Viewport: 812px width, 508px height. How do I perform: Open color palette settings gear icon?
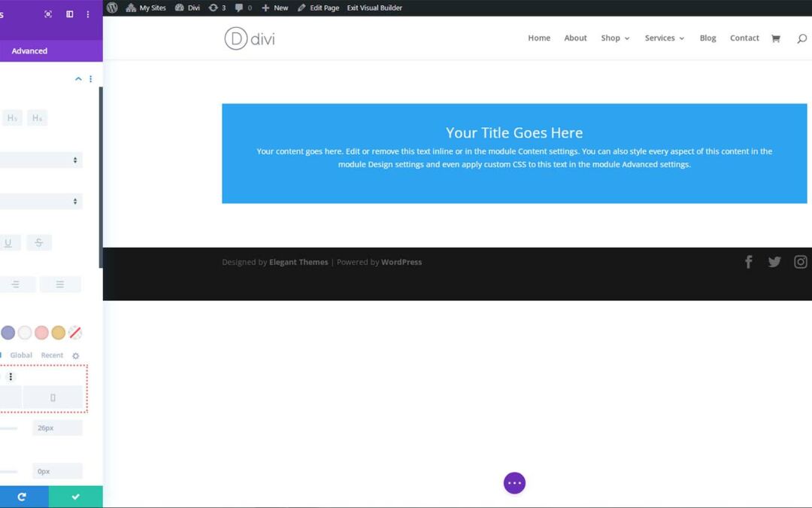pyautogui.click(x=75, y=356)
